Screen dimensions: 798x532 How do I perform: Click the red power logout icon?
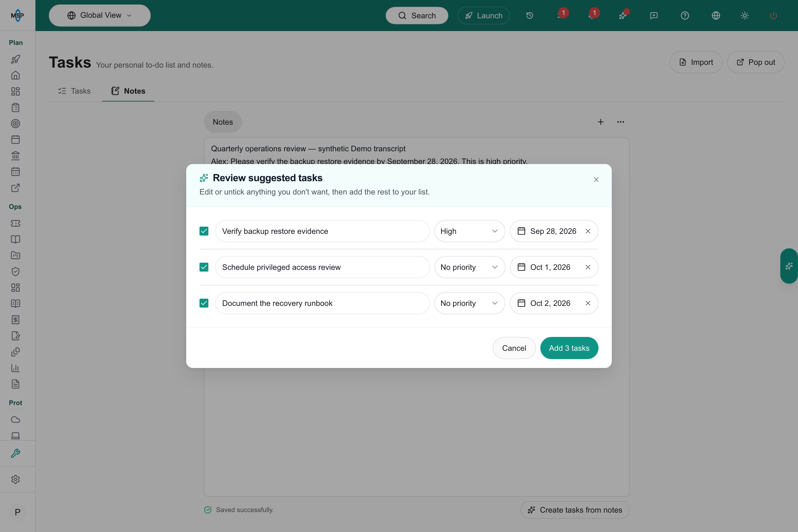(774, 15)
